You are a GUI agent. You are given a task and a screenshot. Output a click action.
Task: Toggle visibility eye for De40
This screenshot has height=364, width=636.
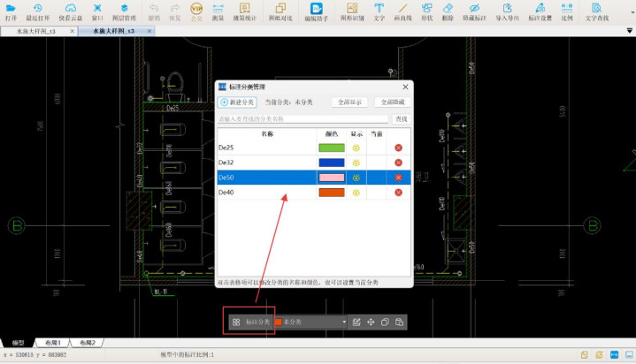pyautogui.click(x=356, y=193)
